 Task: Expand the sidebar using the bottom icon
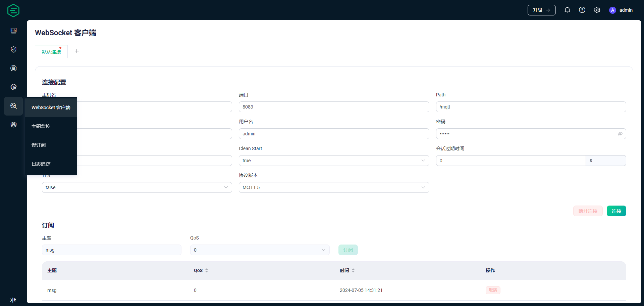[13, 300]
